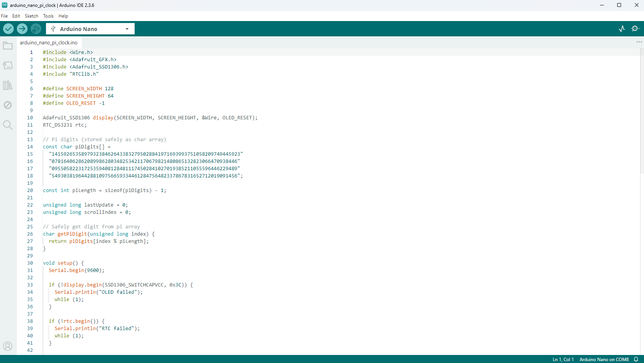Click the pi digits string starting 5493
The height and width of the screenshot is (363, 644).
(x=146, y=176)
